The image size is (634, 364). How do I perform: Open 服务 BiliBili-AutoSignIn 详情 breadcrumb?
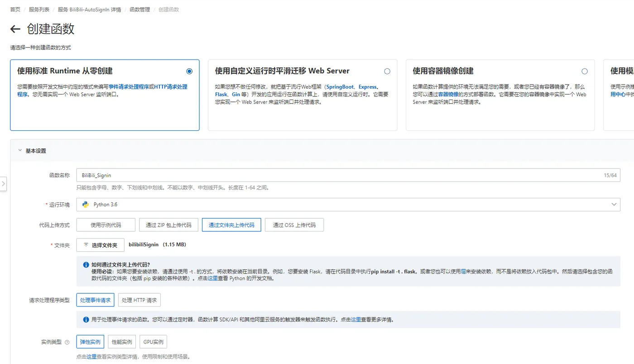[89, 10]
